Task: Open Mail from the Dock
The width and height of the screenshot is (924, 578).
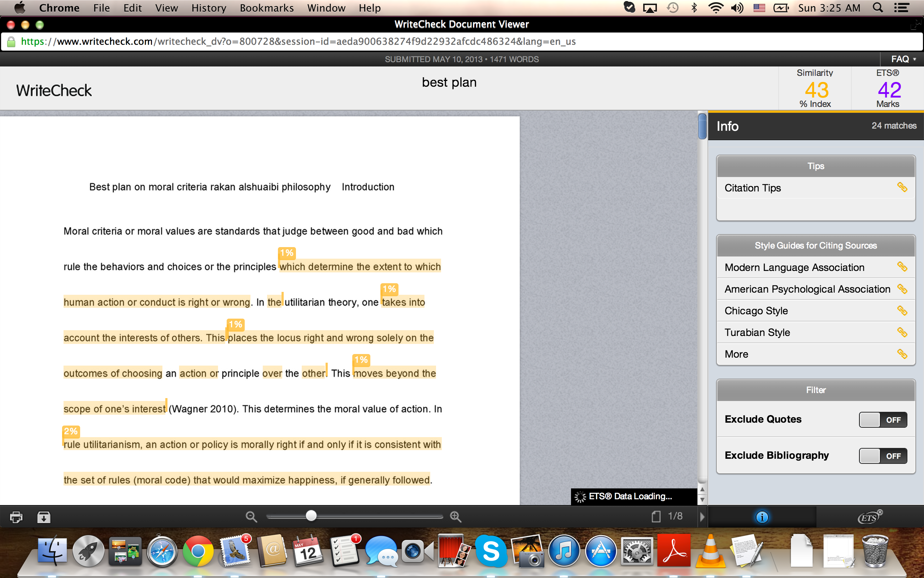Action: coord(235,551)
